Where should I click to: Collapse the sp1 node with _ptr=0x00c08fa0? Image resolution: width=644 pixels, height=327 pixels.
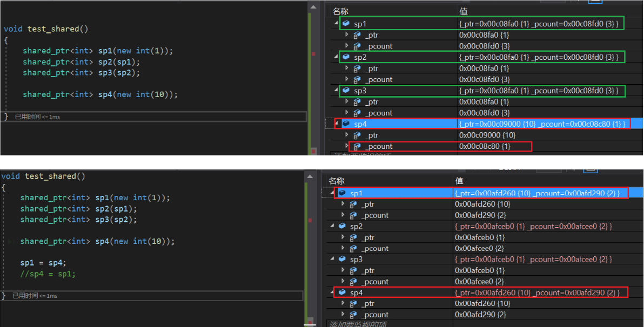click(337, 23)
